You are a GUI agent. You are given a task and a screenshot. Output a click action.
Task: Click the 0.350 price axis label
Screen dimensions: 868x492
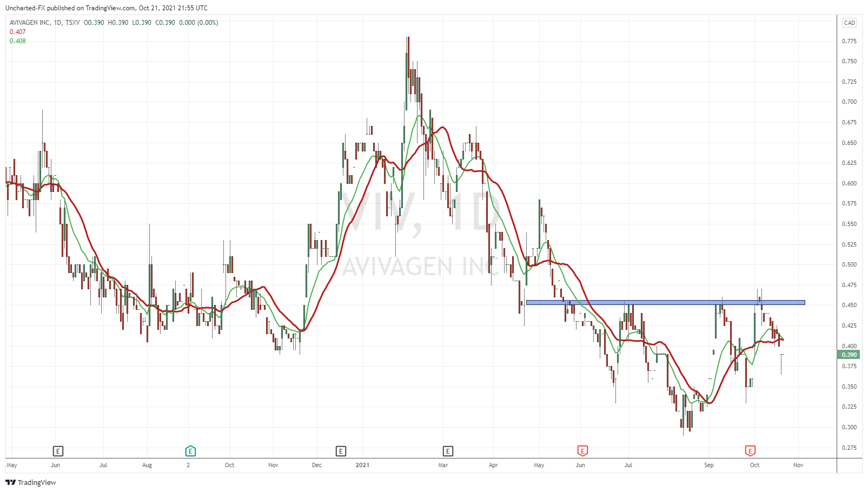(849, 387)
